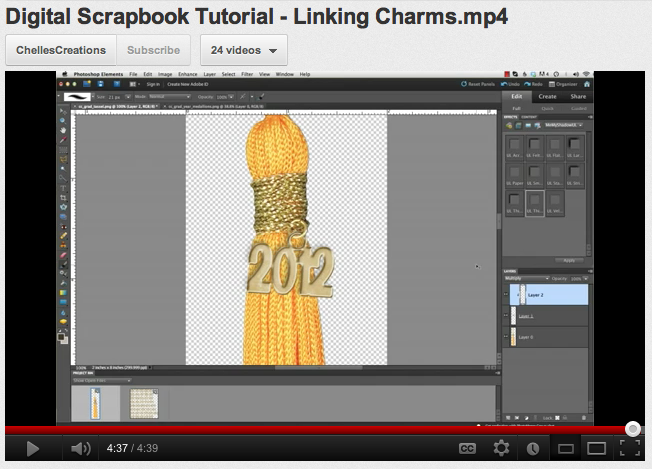Play the video

click(32, 449)
